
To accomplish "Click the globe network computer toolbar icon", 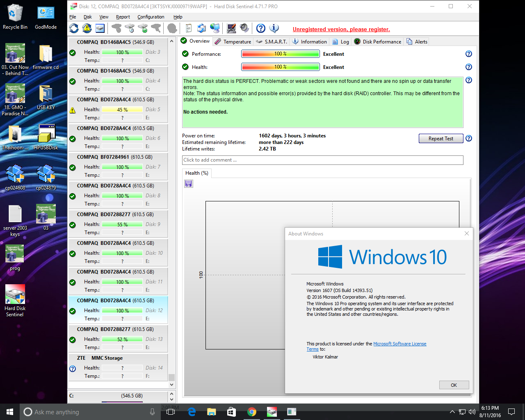I will tap(215, 28).
